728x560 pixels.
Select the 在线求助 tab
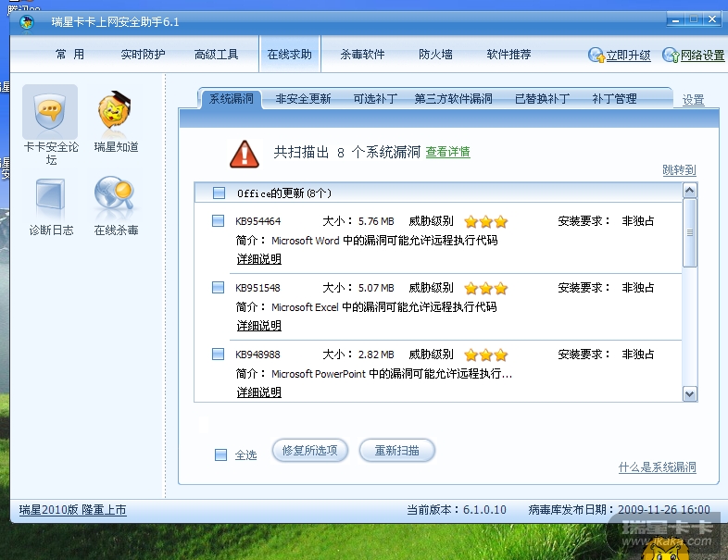point(289,55)
